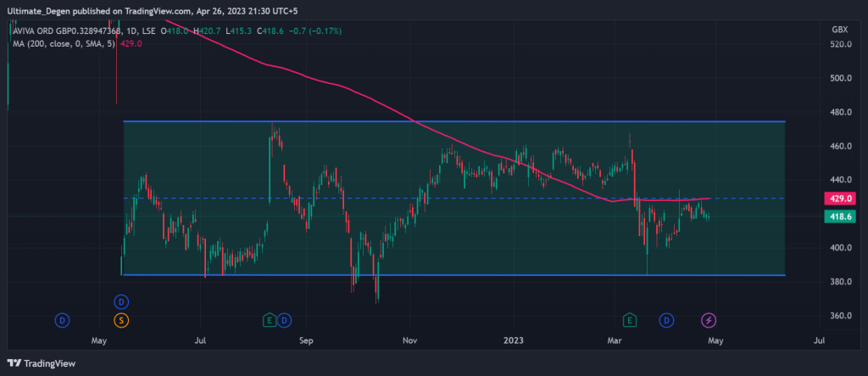Click the GBX currency label
This screenshot has height=376, width=868.
(840, 30)
